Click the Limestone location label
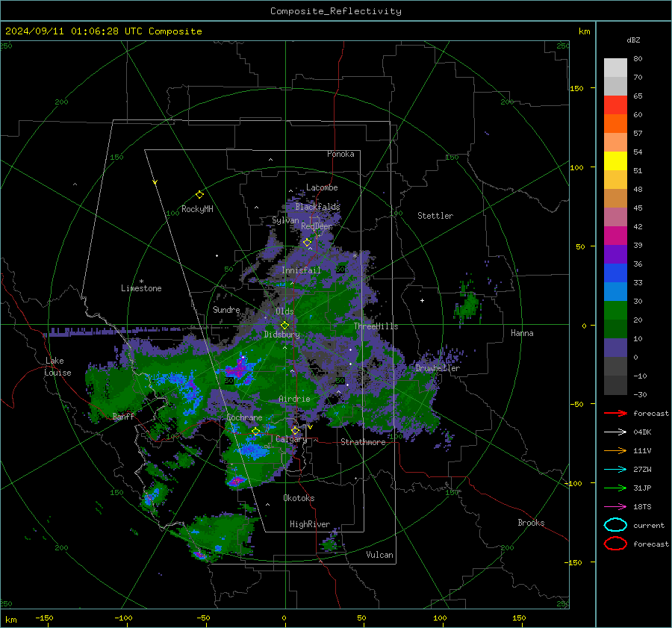This screenshot has width=672, height=628. pyautogui.click(x=141, y=288)
